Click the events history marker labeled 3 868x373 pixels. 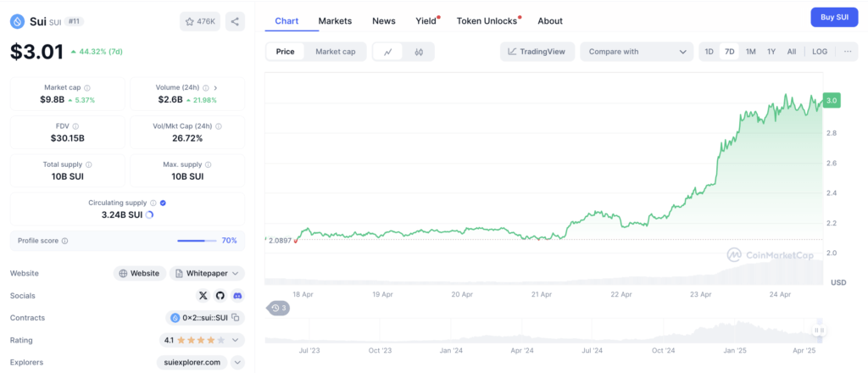tap(278, 308)
